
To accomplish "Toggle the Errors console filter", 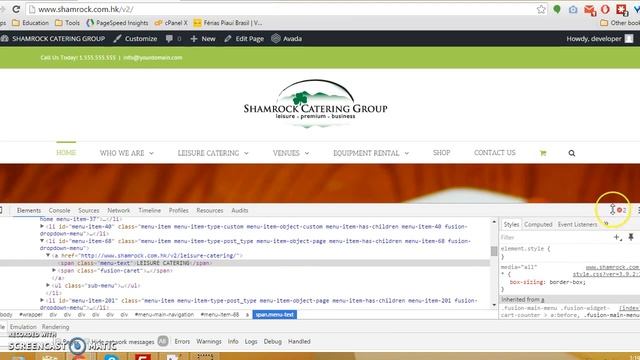I will (x=182, y=341).
